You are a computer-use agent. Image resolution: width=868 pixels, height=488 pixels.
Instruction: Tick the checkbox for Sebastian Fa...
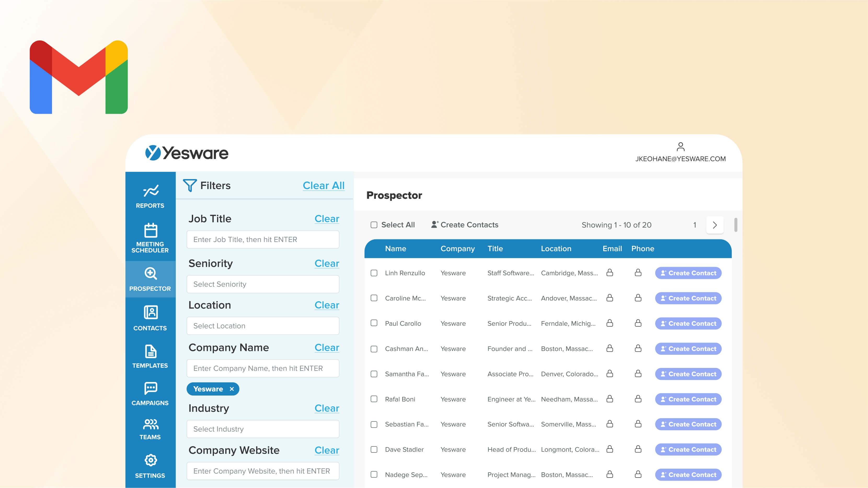point(374,424)
